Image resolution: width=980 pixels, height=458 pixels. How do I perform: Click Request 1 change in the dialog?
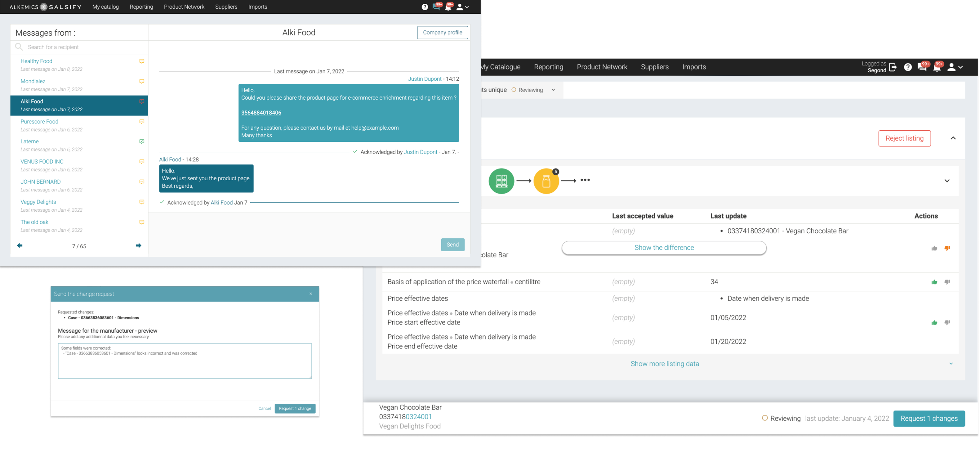coord(294,408)
